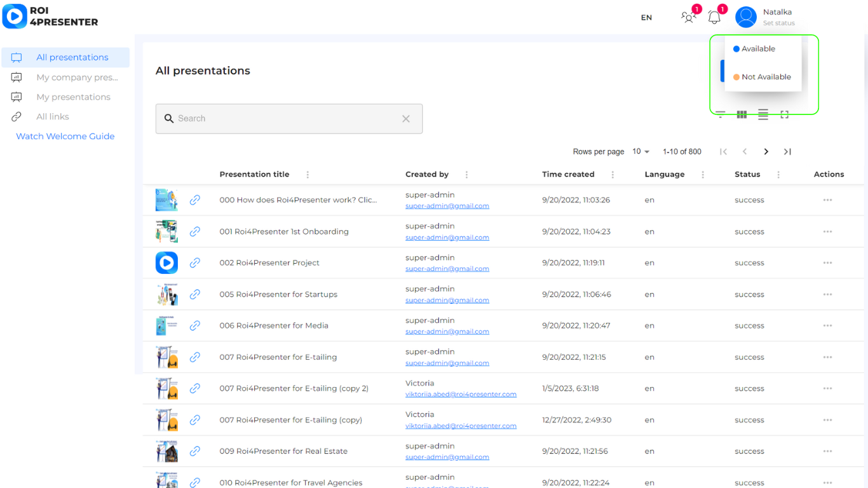Open 007 Roi4Presenter for E-tailing (copy) title
This screenshot has width=868, height=488.
tap(290, 420)
